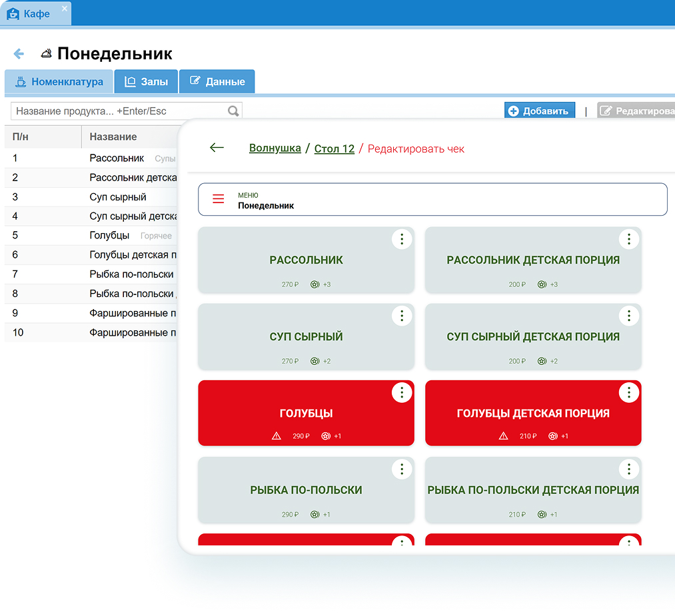Select Рыбка по-польски детская порция card
675x616 pixels.
point(533,490)
